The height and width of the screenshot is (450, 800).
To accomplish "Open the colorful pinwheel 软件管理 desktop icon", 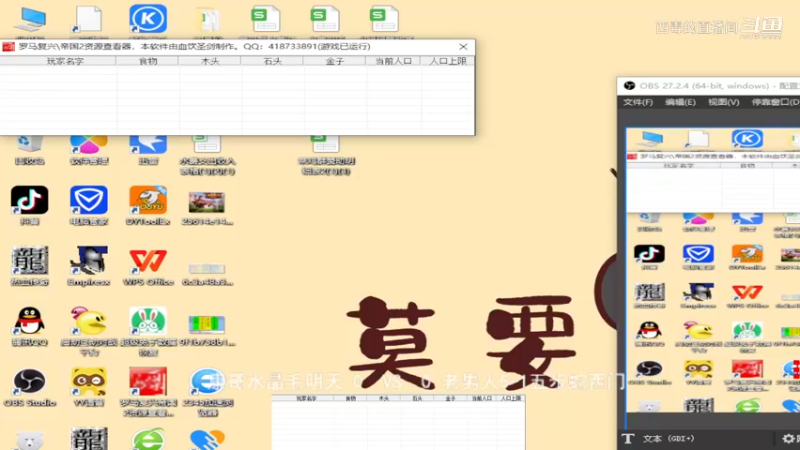I will coord(89,149).
